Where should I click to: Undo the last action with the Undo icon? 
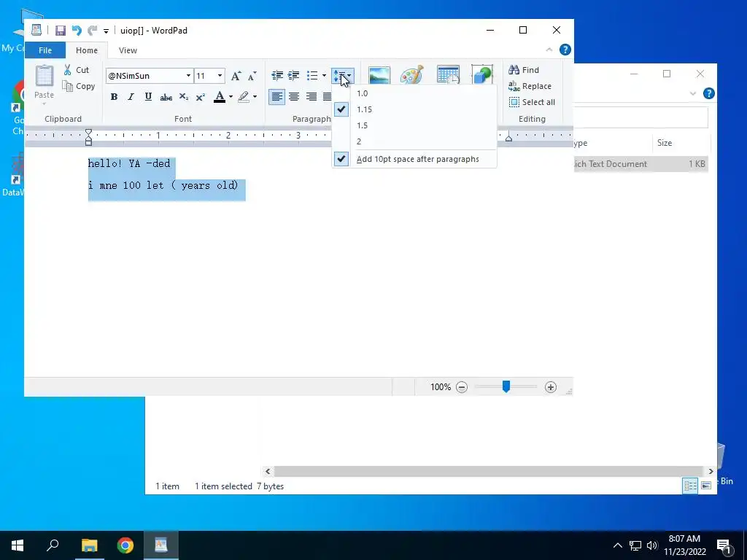(x=76, y=31)
